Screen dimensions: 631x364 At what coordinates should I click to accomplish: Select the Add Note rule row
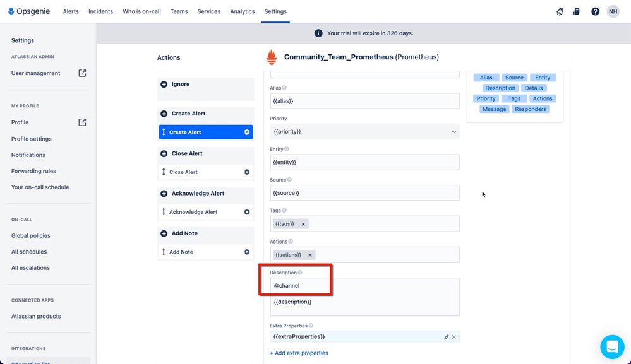click(206, 252)
